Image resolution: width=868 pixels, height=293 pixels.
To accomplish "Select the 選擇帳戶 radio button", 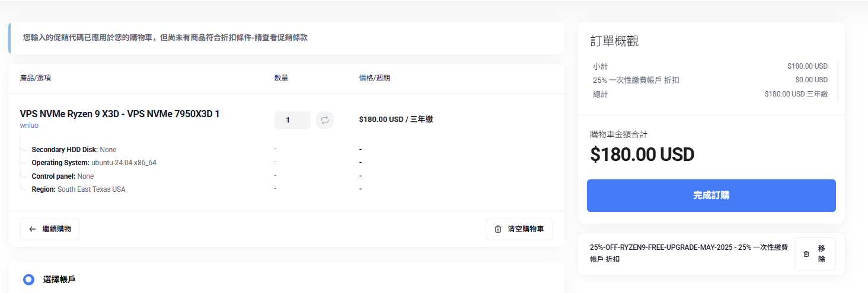I will 28,279.
